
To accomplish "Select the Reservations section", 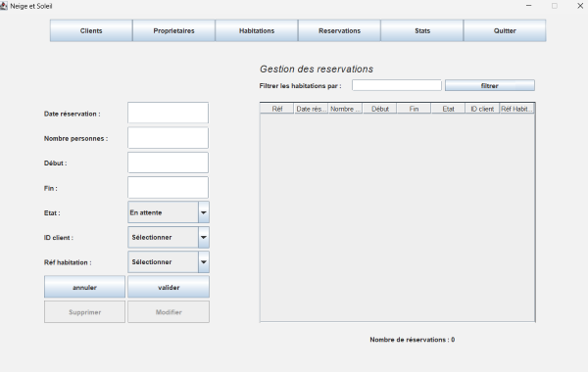I will tap(339, 30).
